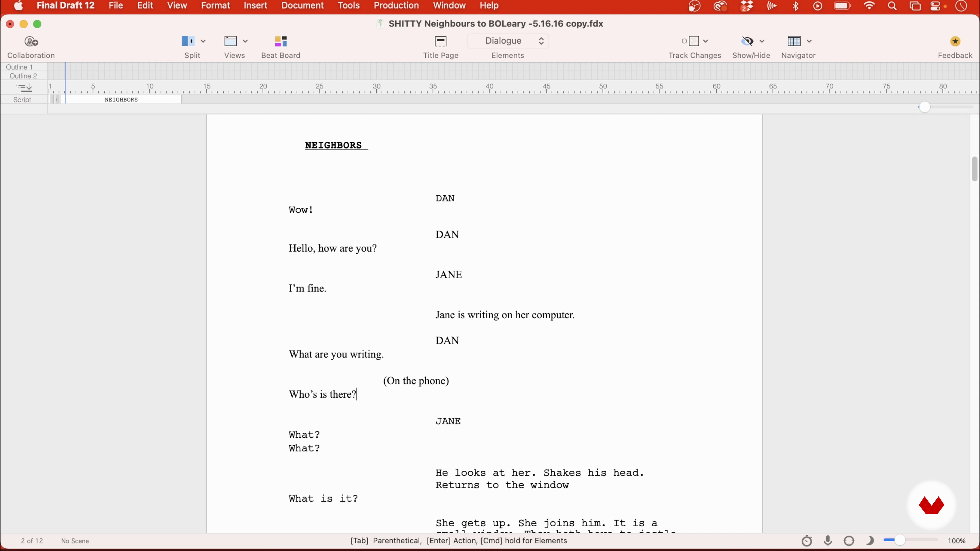
Task: Toggle Night Mode moon icon
Action: coord(870,541)
